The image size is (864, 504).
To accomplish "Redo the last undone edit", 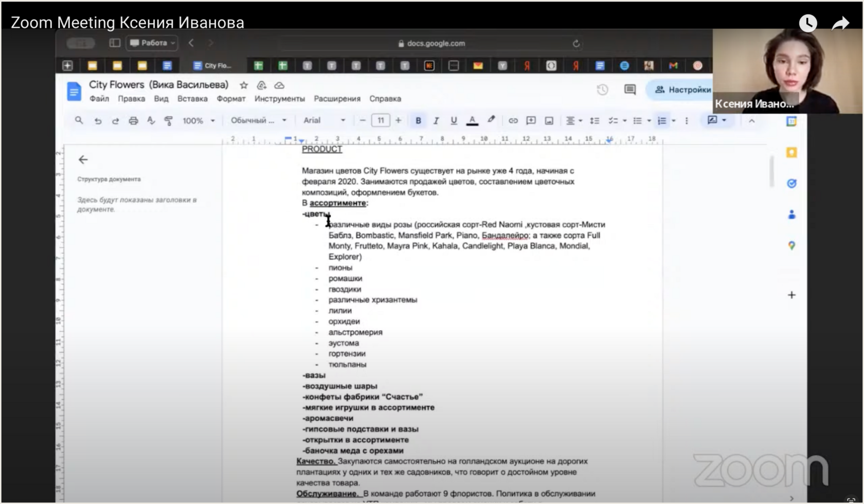I will (x=115, y=121).
